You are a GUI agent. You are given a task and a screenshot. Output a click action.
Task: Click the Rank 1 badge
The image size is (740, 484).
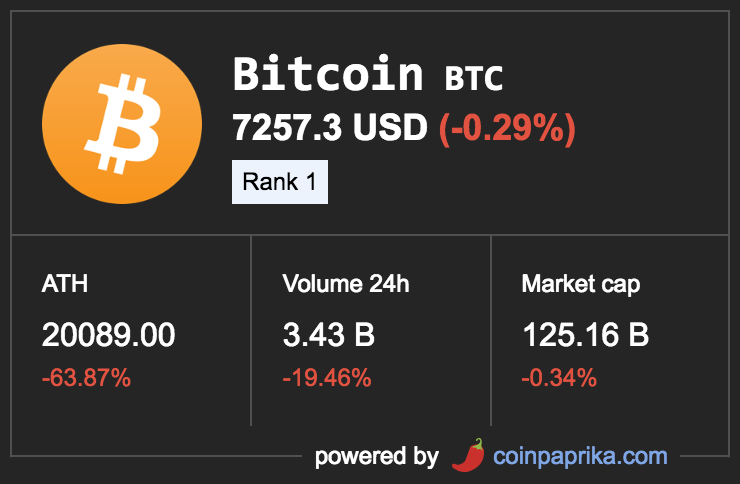280,182
